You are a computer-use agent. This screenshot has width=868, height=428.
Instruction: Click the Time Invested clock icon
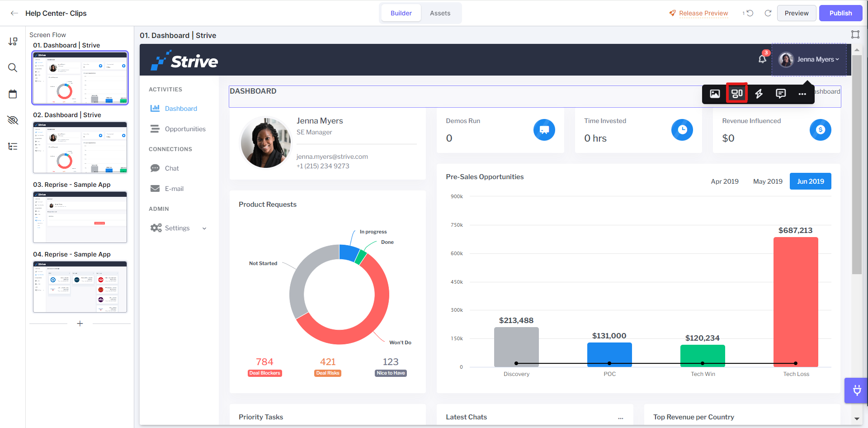click(682, 130)
